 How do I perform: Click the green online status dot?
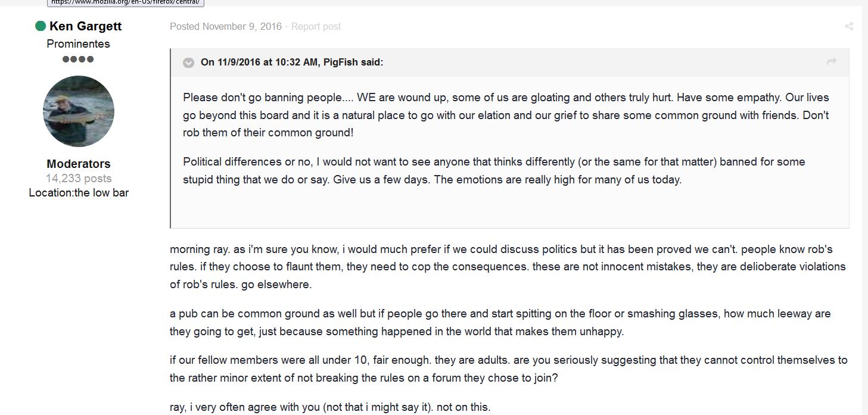pyautogui.click(x=41, y=26)
